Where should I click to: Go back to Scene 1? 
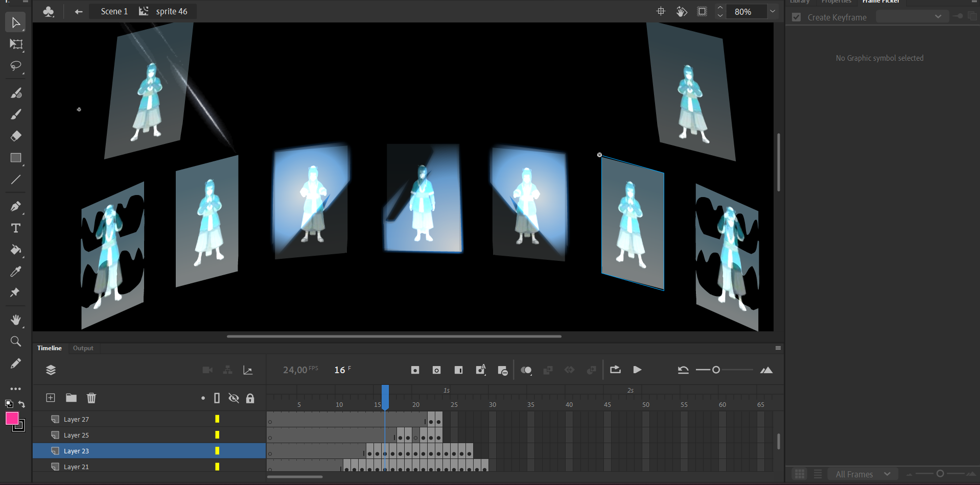(x=114, y=11)
